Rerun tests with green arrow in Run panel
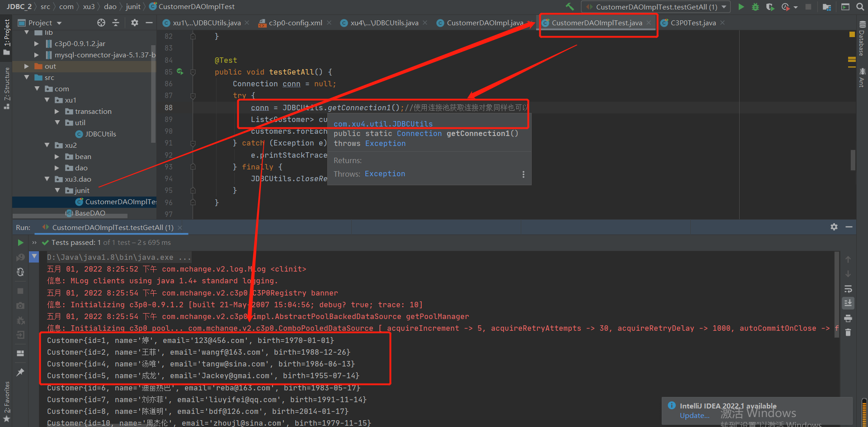The image size is (868, 427). click(20, 243)
